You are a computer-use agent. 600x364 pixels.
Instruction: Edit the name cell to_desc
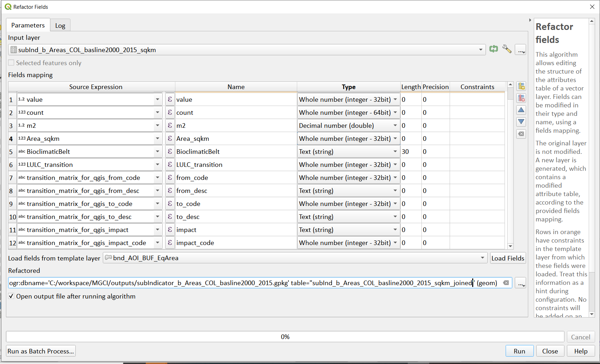point(236,217)
